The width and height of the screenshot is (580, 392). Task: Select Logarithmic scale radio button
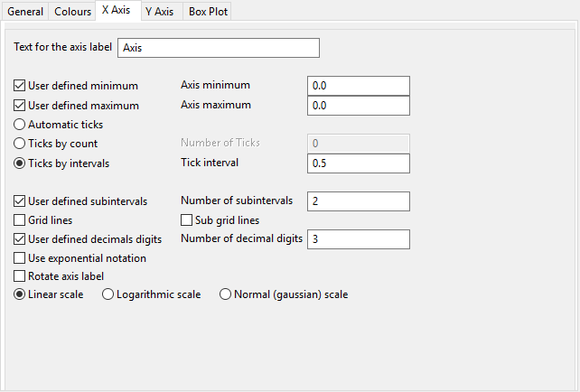tap(109, 294)
